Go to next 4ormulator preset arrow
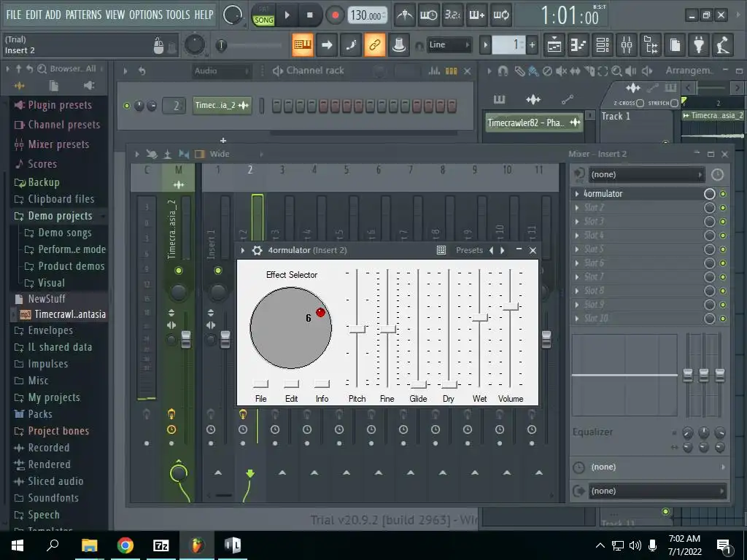 [x=502, y=251]
